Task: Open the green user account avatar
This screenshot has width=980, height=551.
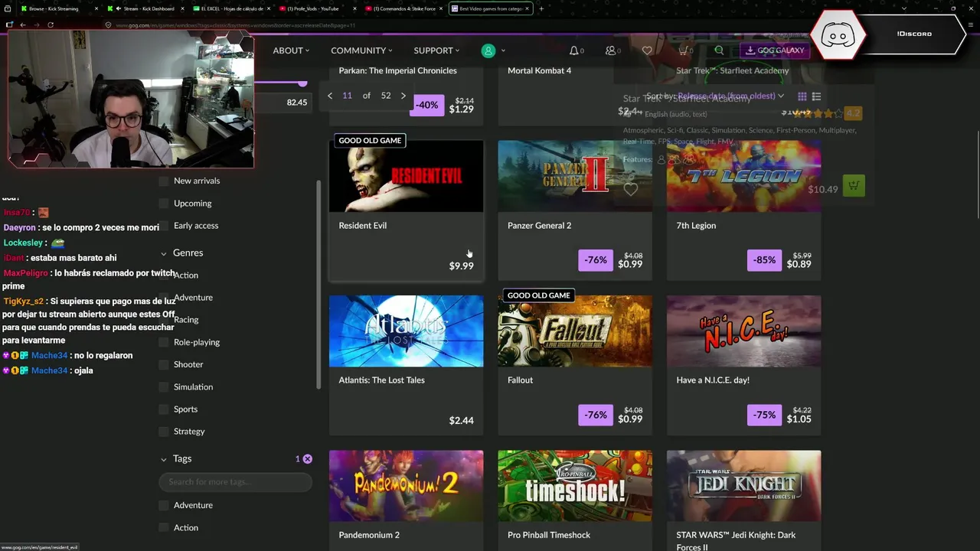Action: (x=488, y=51)
